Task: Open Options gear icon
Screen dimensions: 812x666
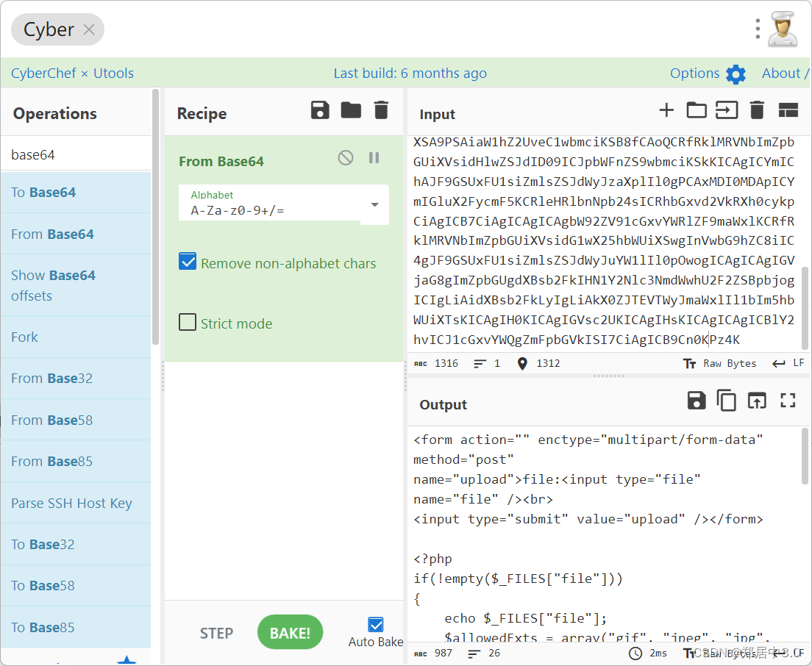Action: point(736,74)
